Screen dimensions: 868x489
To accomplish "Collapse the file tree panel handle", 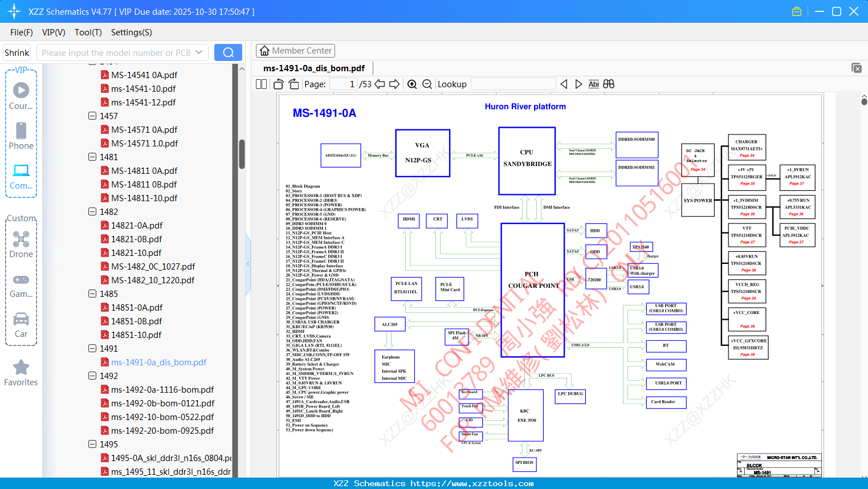I will (248, 263).
